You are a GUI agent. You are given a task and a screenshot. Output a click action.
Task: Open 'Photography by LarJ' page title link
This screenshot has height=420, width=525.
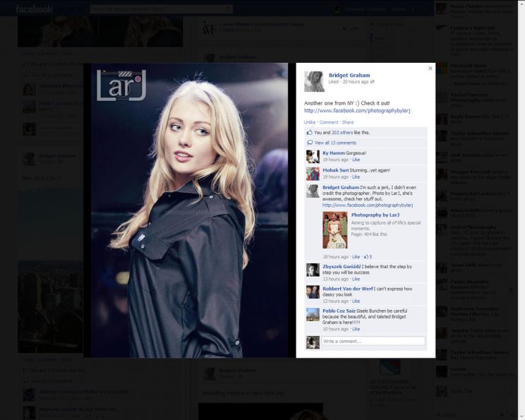(375, 215)
